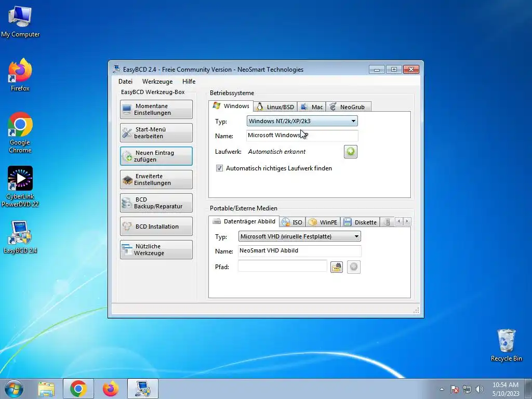Toggle Automatisch richtiges Laufwerk finden checkbox
The height and width of the screenshot is (399, 532).
[220, 168]
